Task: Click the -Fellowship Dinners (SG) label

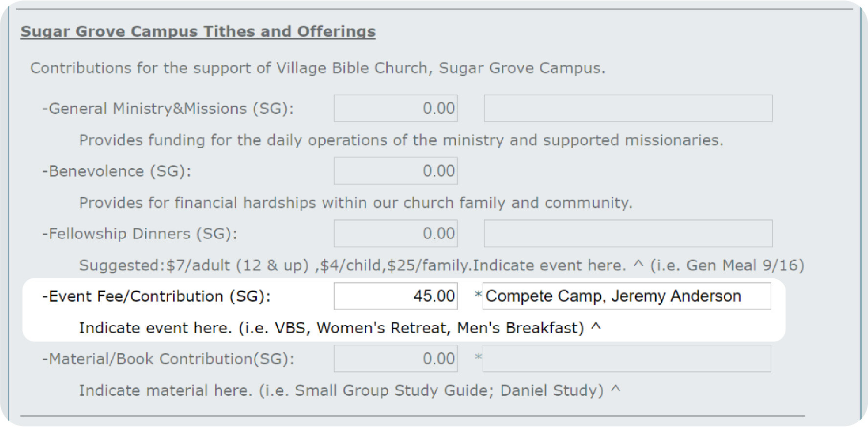Action: (x=140, y=234)
